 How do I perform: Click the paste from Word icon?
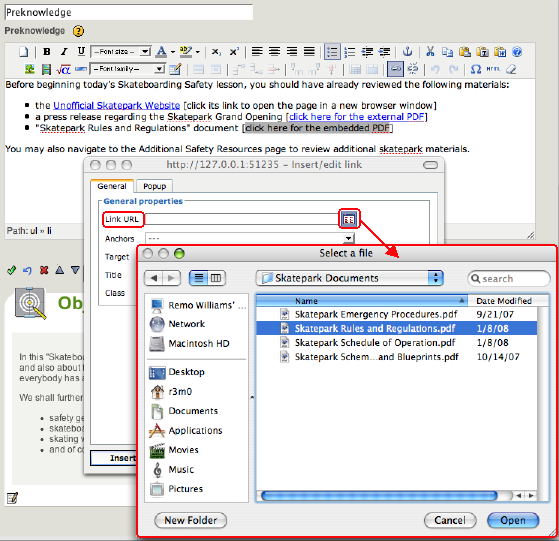tap(500, 52)
